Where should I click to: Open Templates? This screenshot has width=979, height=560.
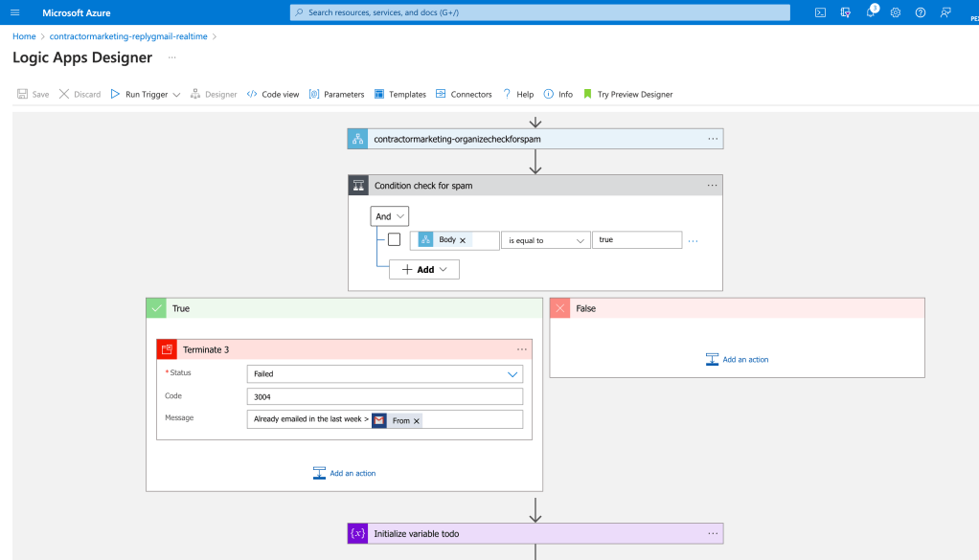coord(400,94)
